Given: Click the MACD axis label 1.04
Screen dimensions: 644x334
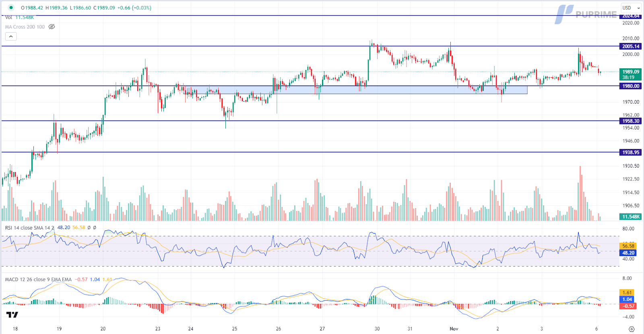Looking at the screenshot, I should coord(627,299).
